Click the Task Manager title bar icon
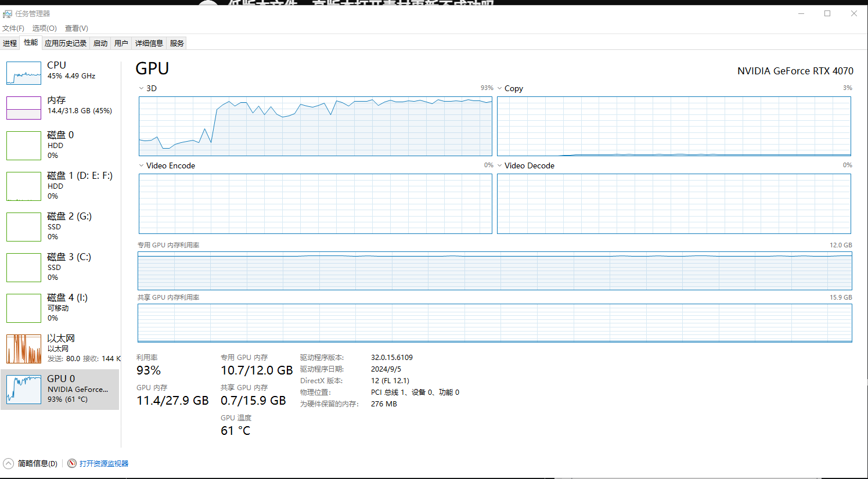Image resolution: width=868 pixels, height=479 pixels. point(8,14)
